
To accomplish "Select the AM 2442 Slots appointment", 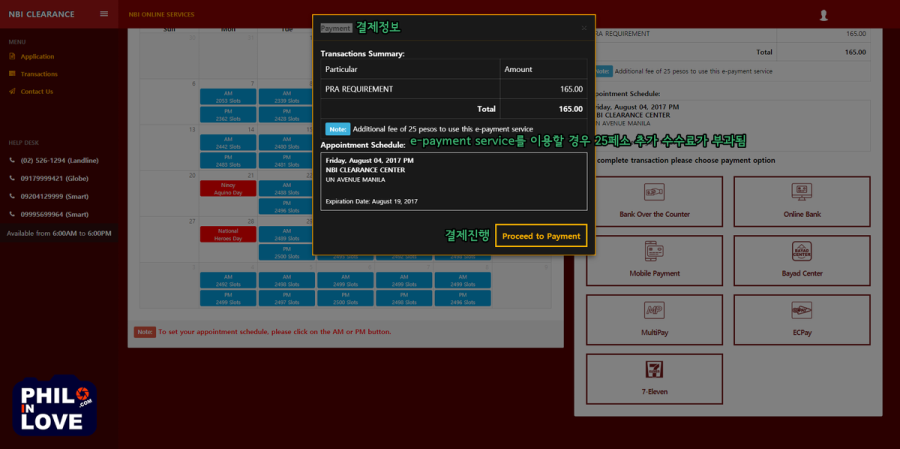I will pos(228,142).
